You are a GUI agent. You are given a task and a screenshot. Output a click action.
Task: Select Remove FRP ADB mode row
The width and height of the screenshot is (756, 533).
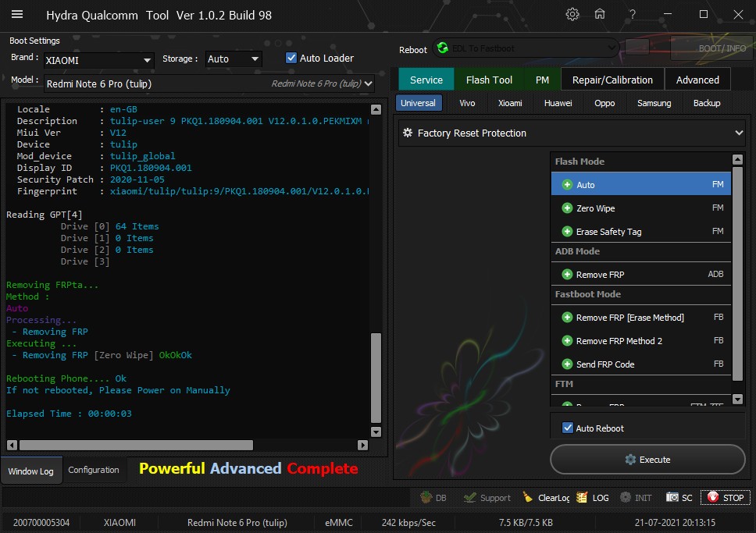[640, 274]
